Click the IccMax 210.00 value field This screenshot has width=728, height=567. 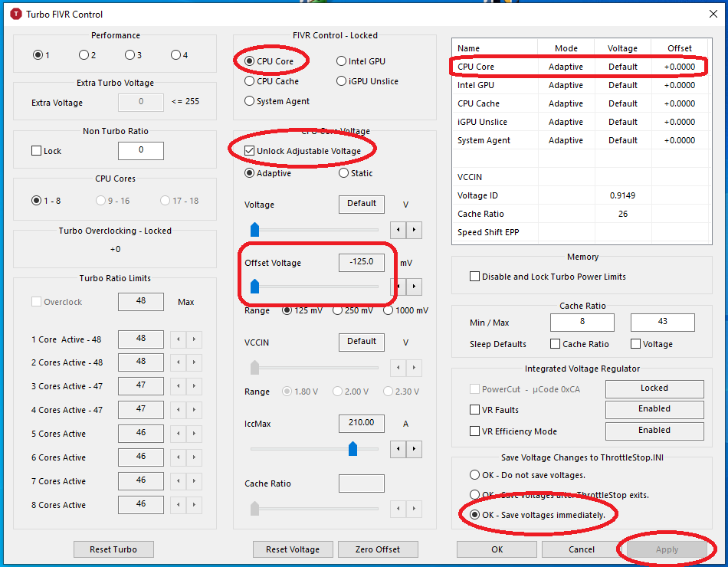point(362,423)
